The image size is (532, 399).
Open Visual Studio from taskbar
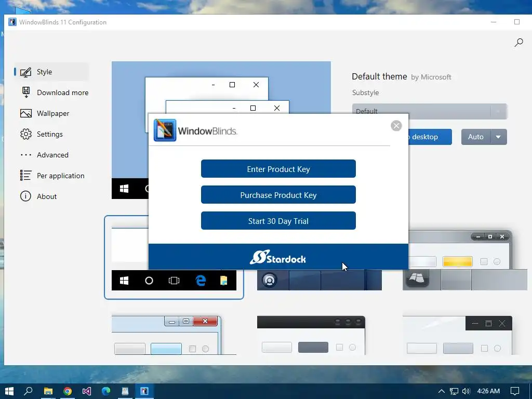[87, 391]
